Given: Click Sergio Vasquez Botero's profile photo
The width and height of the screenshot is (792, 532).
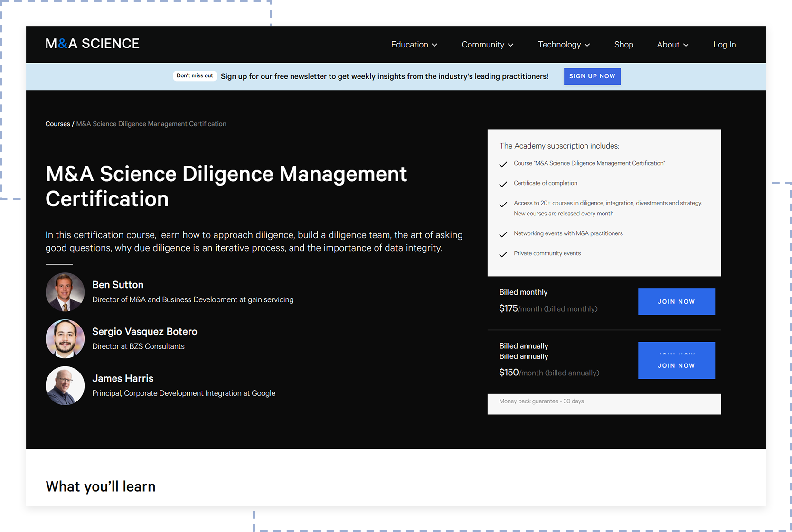Looking at the screenshot, I should tap(65, 338).
